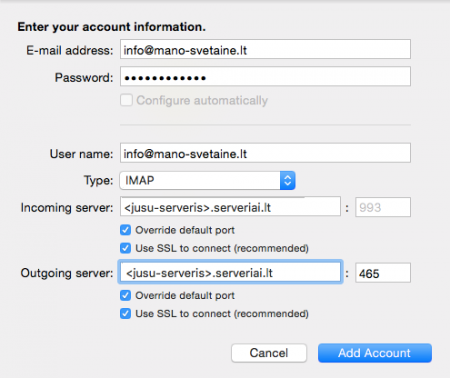Image resolution: width=450 pixels, height=378 pixels.
Task: Click the Outgoing server label
Action: [x=67, y=273]
